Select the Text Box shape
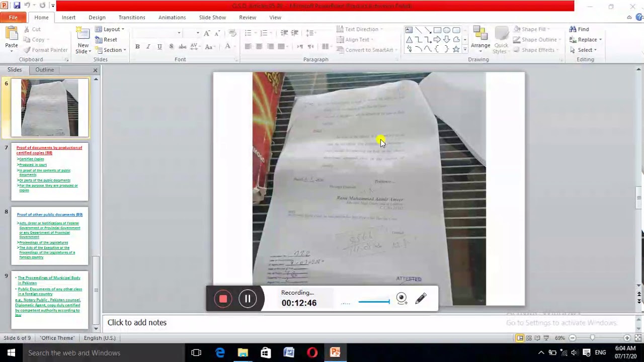Image resolution: width=644 pixels, height=362 pixels. tap(409, 30)
